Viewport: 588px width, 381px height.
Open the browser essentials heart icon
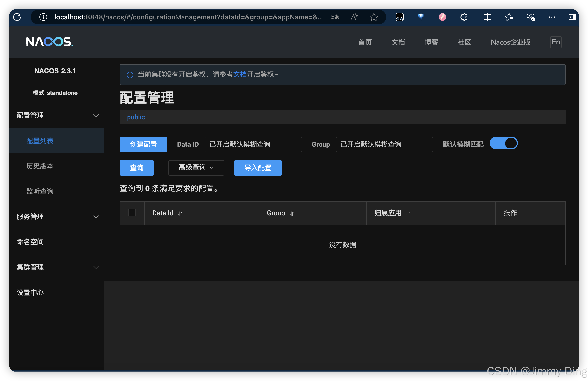coord(531,17)
